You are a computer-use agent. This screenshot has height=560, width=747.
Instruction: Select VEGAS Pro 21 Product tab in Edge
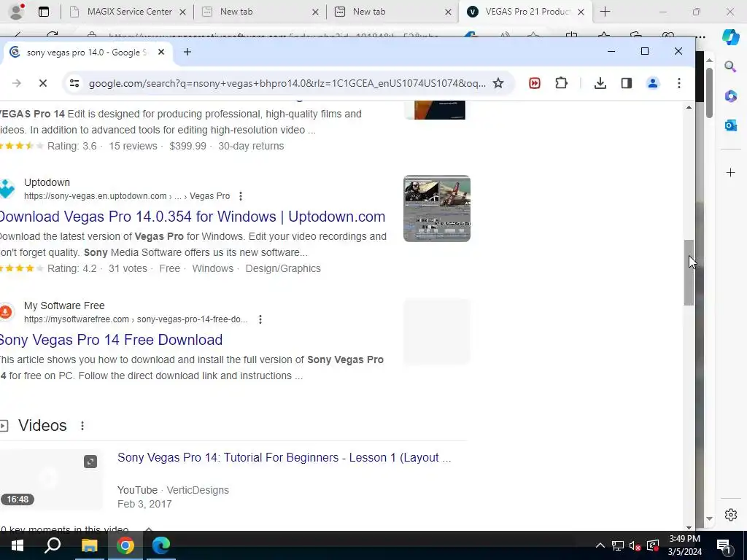[x=527, y=12]
